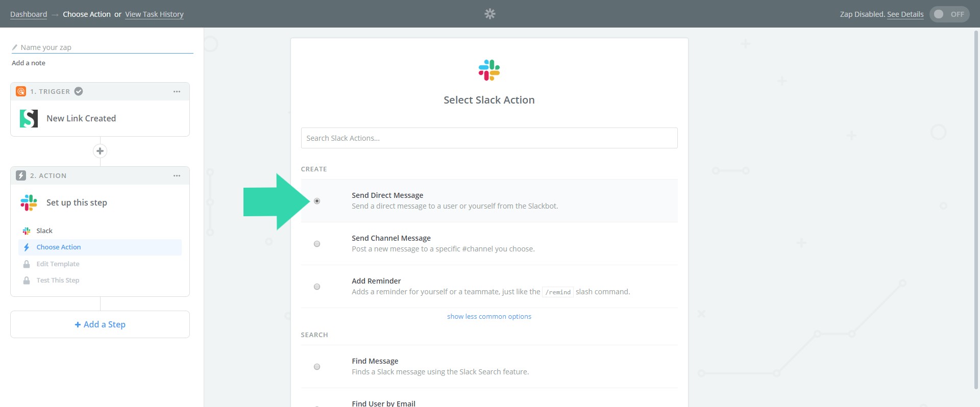Open the action step three-dot menu
The image size is (980, 407).
point(177,175)
